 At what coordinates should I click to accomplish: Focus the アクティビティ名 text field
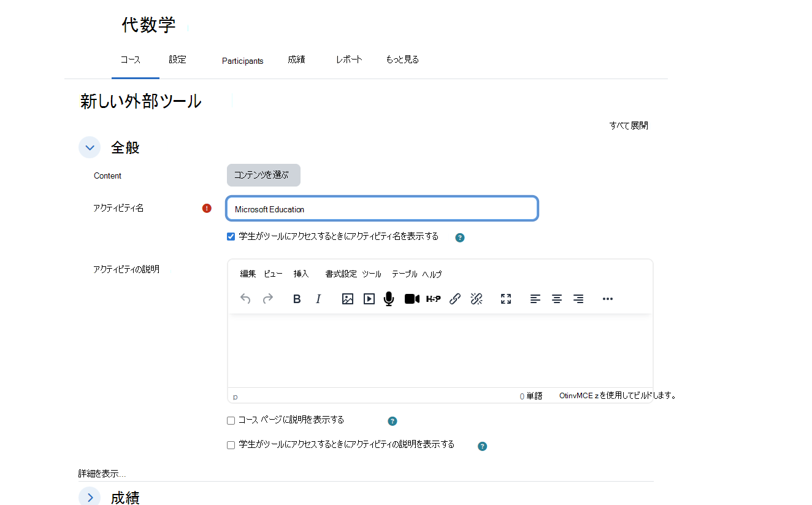pyautogui.click(x=382, y=209)
